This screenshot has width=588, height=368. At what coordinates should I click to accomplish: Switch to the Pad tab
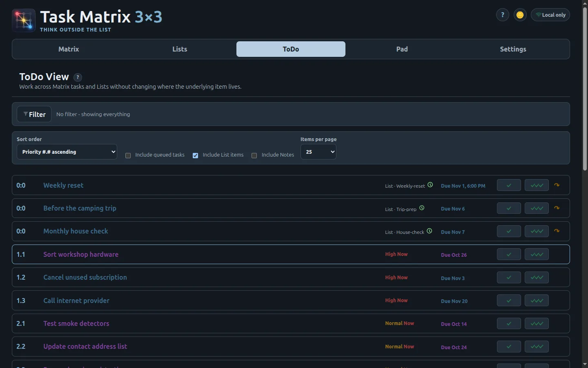(x=402, y=49)
